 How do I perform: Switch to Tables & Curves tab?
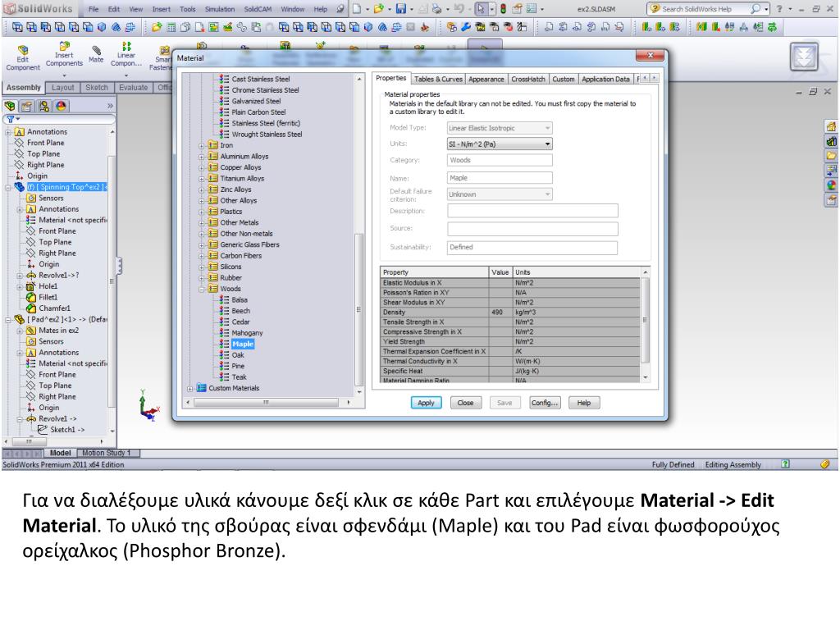(438, 79)
